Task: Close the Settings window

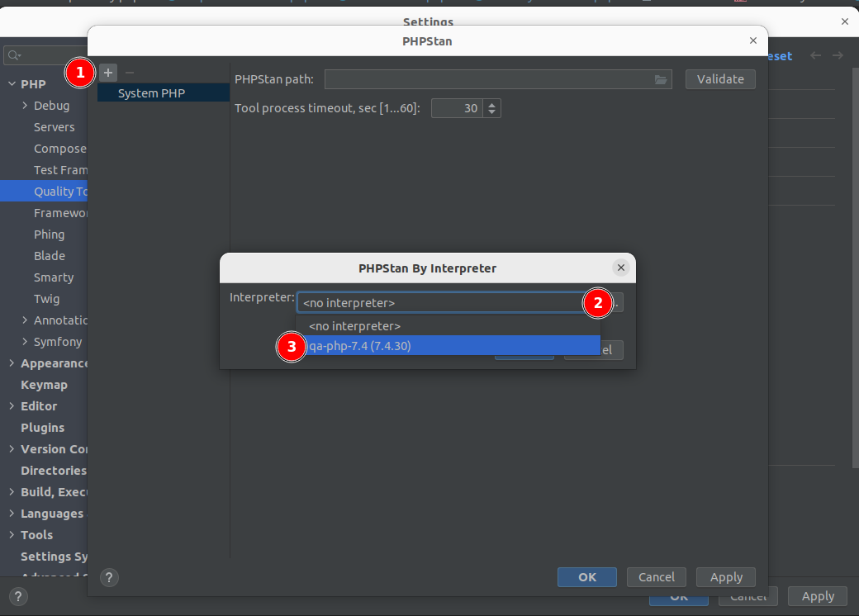Action: pos(845,21)
